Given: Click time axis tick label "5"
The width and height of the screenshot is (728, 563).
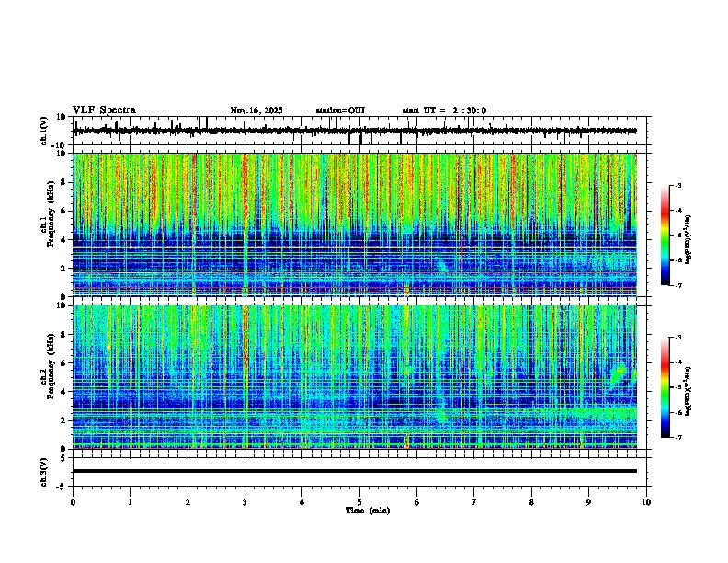Looking at the screenshot, I should 359,502.
